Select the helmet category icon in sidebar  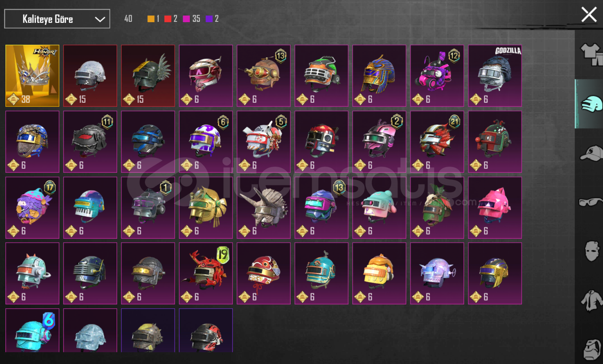590,104
